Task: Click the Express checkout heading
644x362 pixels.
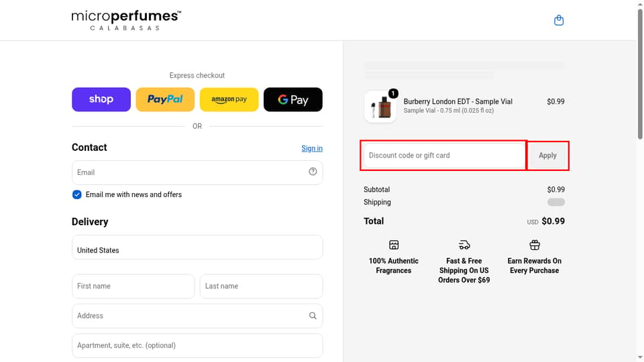Action: coord(197,76)
